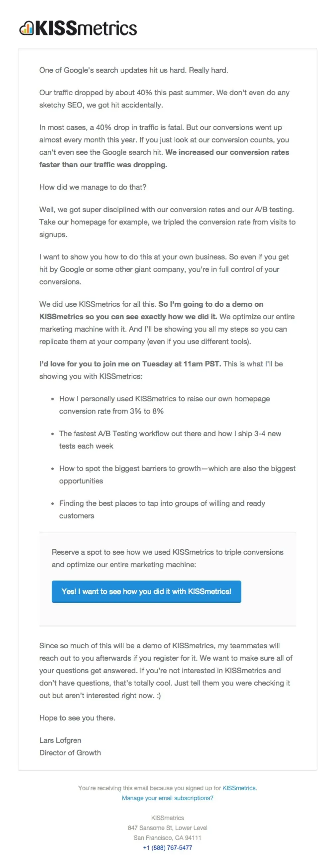Click the bullet about raising conversion rate 3% to 8%
The width and height of the screenshot is (336, 868).
(165, 405)
